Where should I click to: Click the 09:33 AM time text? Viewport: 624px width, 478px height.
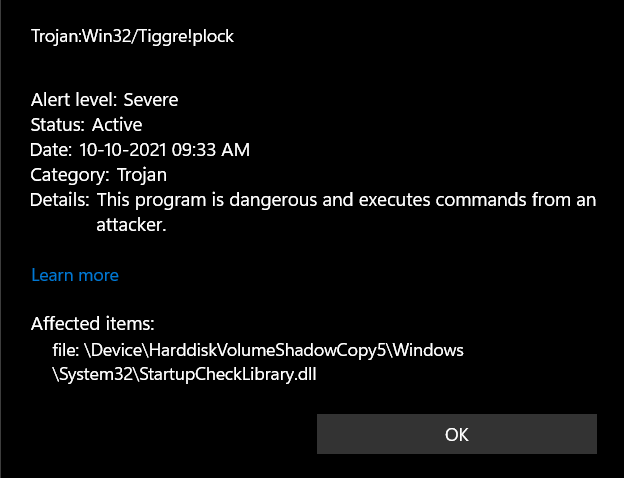click(x=211, y=150)
